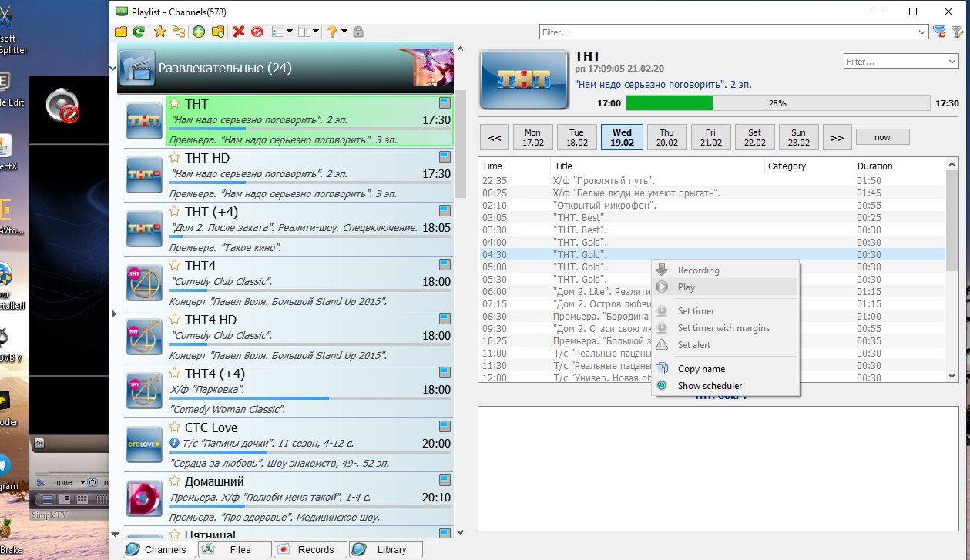Screen dimensions: 970x560
Task: Click the list view mode toolbar icon
Action: [x=278, y=32]
